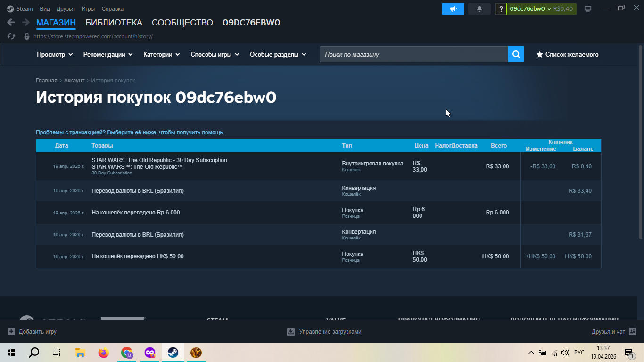This screenshot has height=362, width=644.
Task: Click the question mark help icon
Action: pyautogui.click(x=501, y=9)
